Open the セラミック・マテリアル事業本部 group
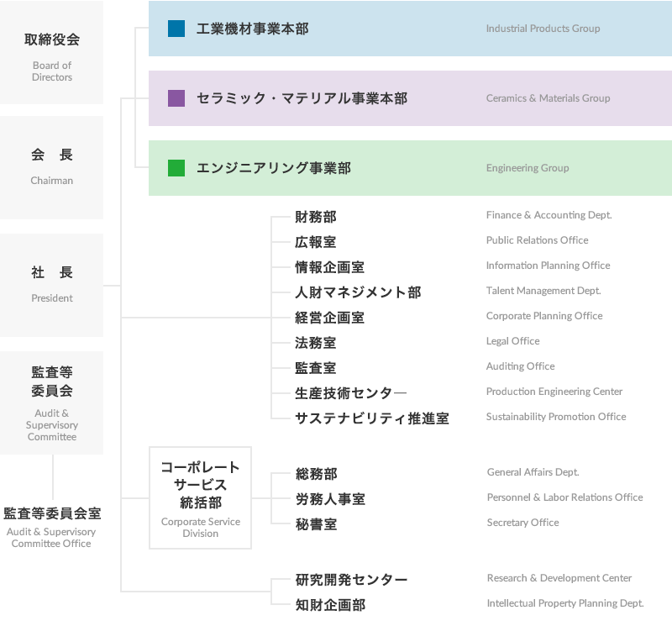Viewport: 672px width, 626px height. click(410, 98)
